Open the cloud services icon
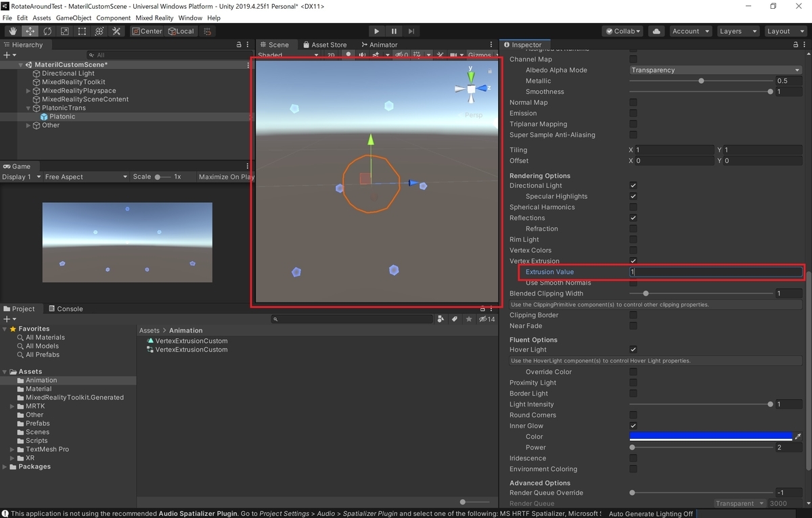 pyautogui.click(x=656, y=31)
